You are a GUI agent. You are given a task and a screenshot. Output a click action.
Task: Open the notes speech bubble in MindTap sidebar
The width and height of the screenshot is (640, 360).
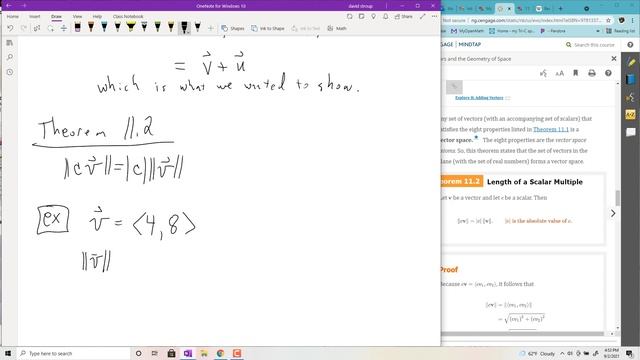click(631, 132)
